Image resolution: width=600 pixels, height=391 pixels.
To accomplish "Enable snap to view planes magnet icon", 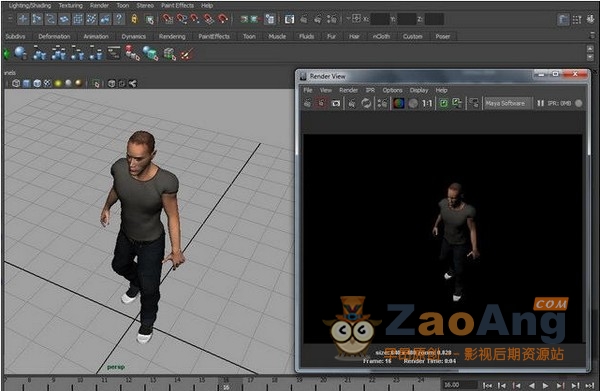I will click(x=209, y=19).
